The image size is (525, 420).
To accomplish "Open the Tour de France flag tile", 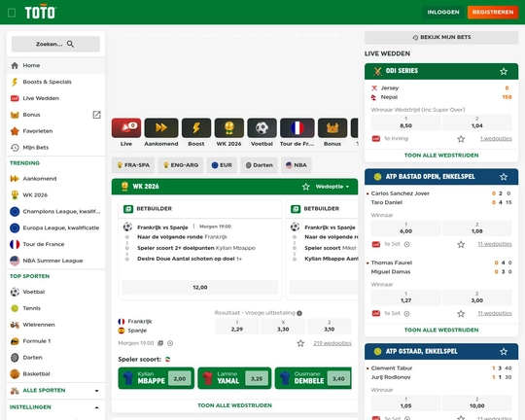I will pyautogui.click(x=297, y=127).
